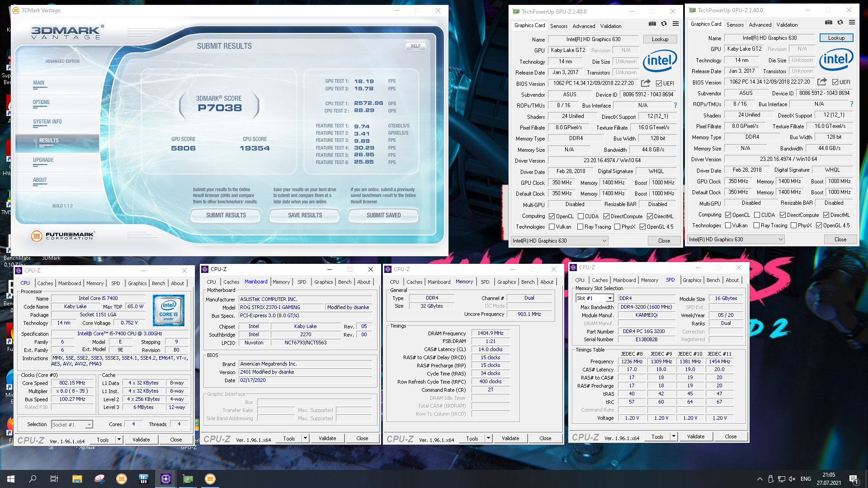Screen dimensions: 868x488
Task: Click refresh icon in right GPU-Z window
Action: point(840,23)
